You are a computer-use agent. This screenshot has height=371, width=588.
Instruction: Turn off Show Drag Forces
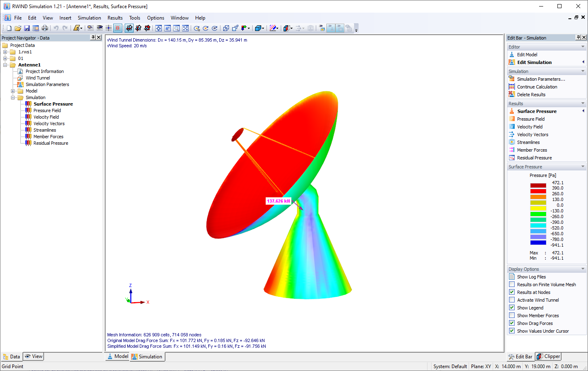click(511, 323)
